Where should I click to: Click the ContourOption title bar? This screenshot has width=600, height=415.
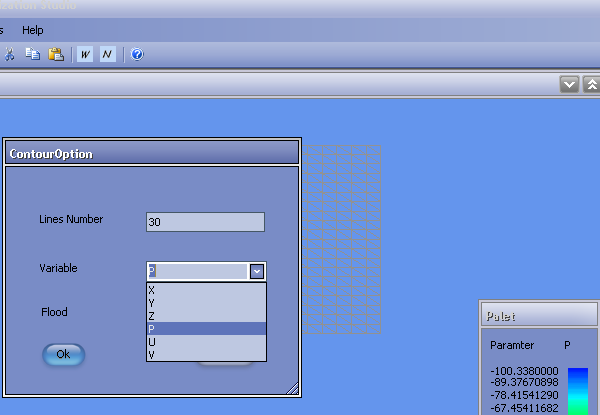(152, 153)
